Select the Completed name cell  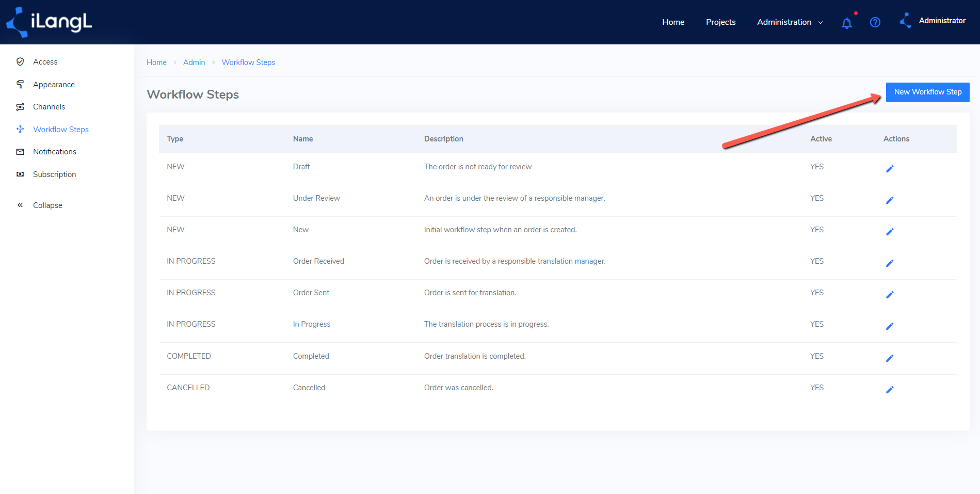point(311,356)
